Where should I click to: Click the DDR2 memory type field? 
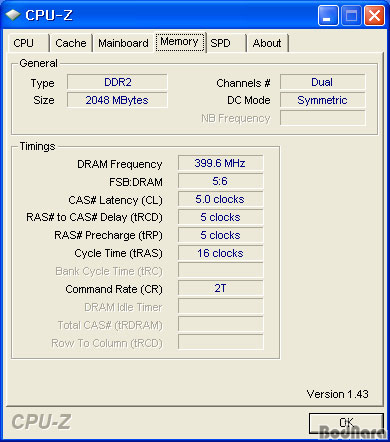tap(117, 82)
